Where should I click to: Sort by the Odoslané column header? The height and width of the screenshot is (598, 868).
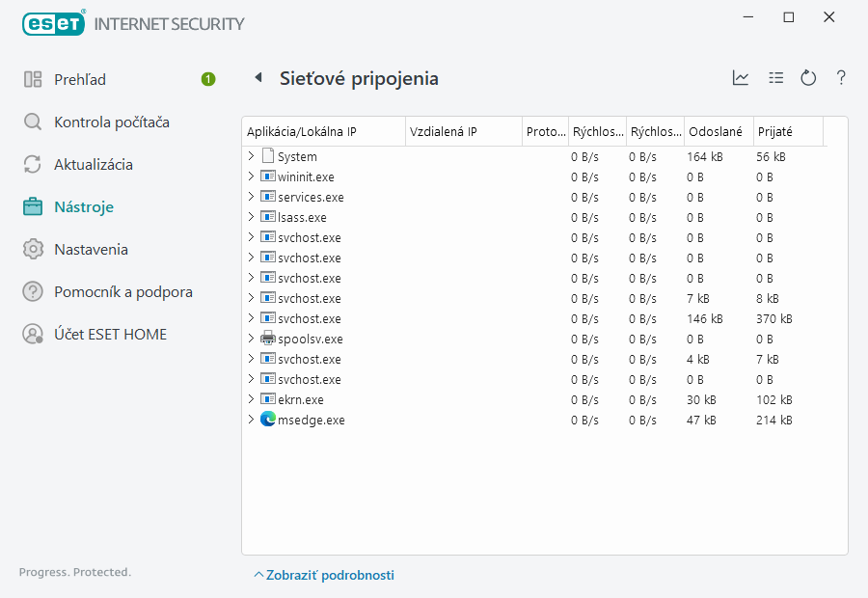(x=709, y=131)
